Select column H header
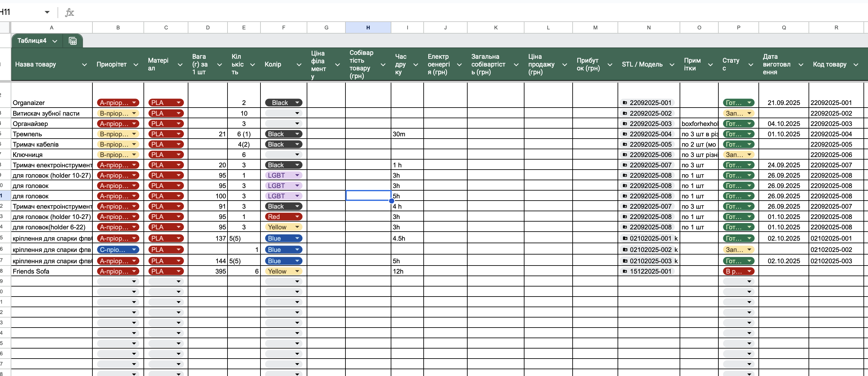868x376 pixels. (368, 28)
